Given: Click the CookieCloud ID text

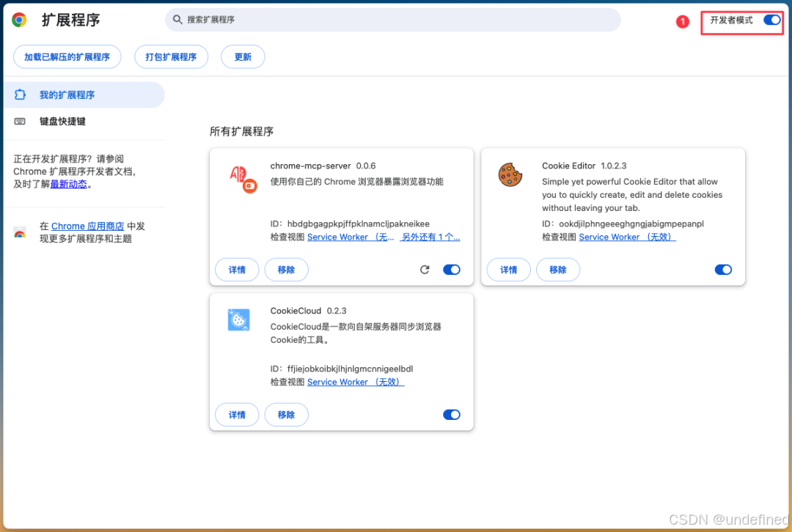Looking at the screenshot, I should click(342, 369).
